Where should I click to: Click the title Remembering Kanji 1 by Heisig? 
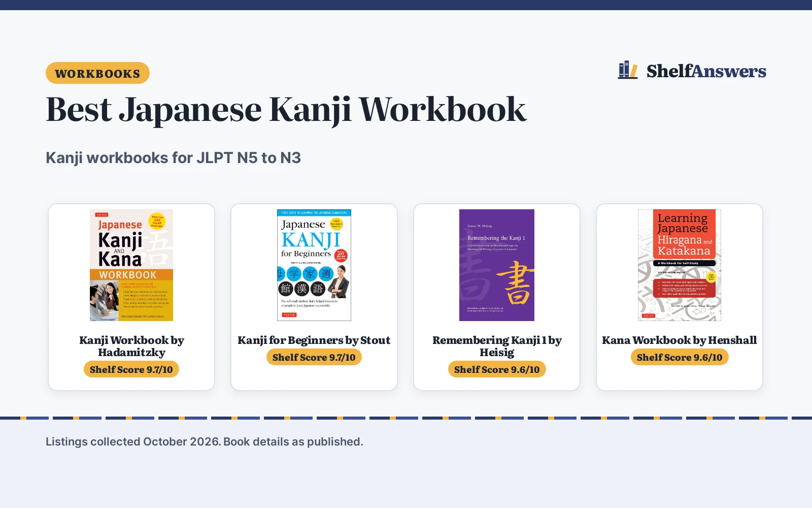click(497, 346)
